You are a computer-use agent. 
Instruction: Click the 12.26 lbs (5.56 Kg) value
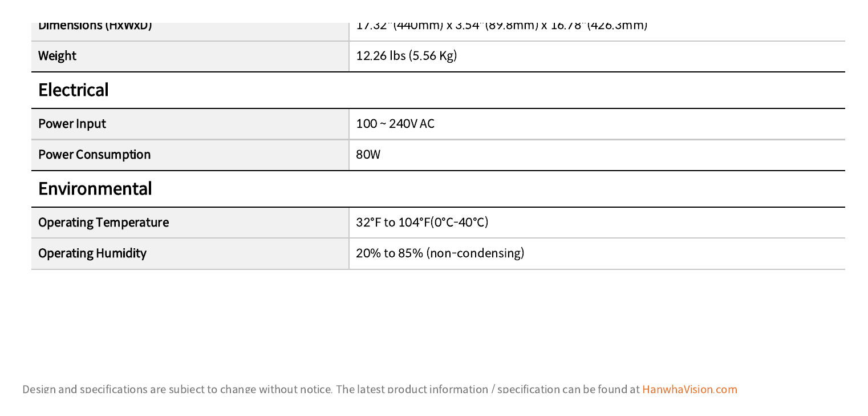(x=407, y=56)
